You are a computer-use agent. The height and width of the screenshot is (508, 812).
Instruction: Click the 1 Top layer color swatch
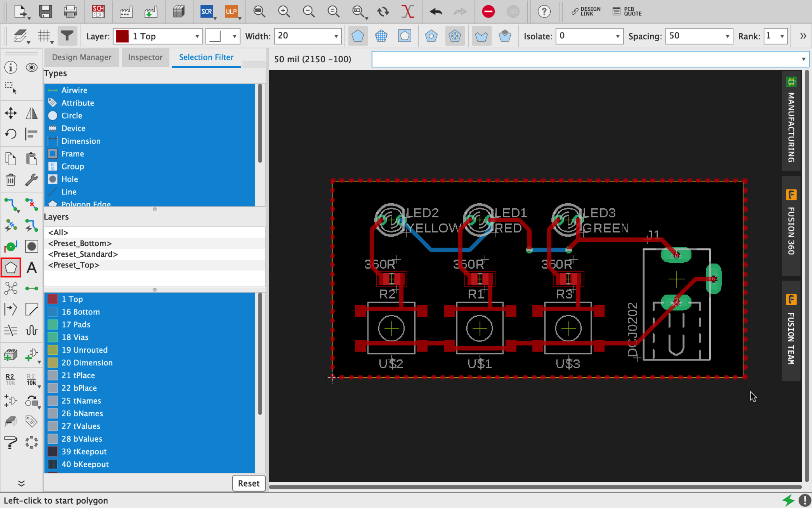[x=123, y=36]
